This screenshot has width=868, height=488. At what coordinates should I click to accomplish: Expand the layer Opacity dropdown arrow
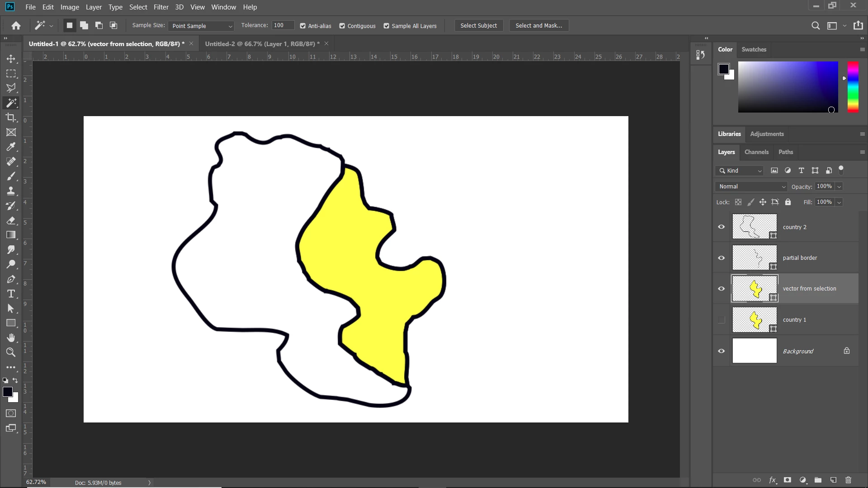tap(839, 187)
